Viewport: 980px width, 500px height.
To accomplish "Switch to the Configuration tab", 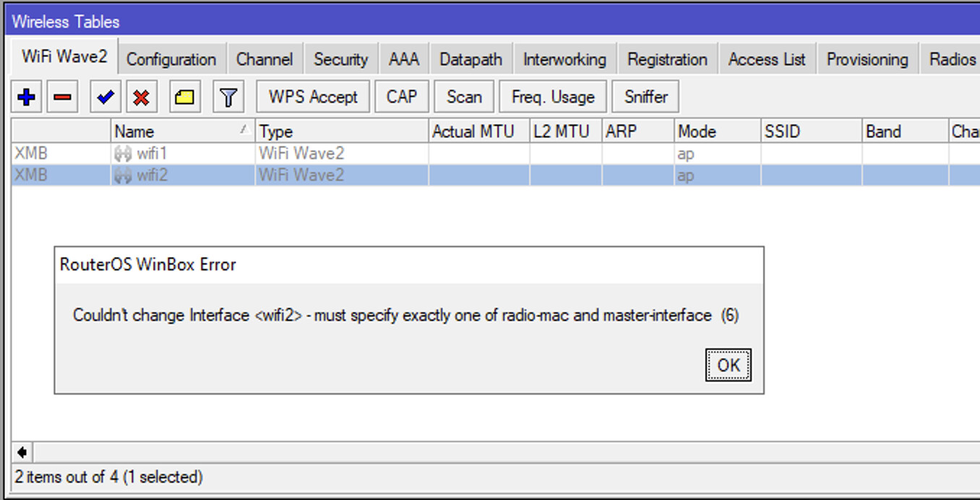I will coord(171,59).
